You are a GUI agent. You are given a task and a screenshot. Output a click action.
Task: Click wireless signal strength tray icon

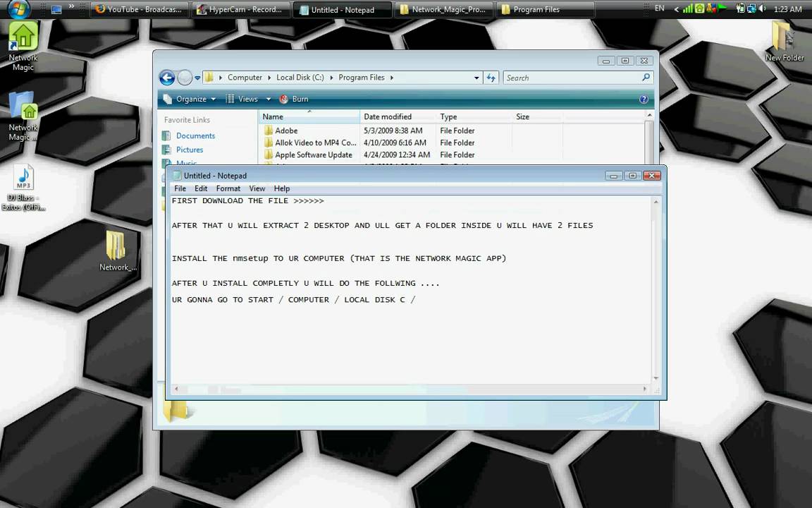[688, 8]
